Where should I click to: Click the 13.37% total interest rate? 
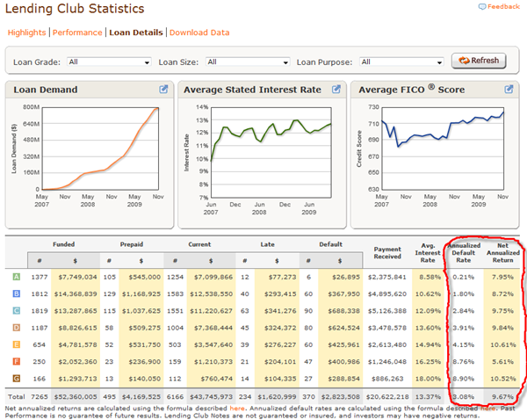tap(428, 396)
